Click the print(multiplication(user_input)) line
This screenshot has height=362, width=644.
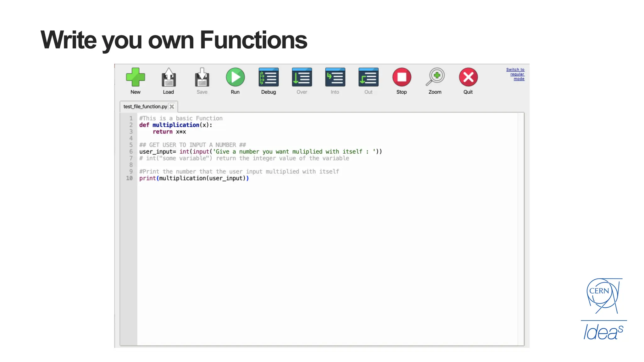[194, 178]
